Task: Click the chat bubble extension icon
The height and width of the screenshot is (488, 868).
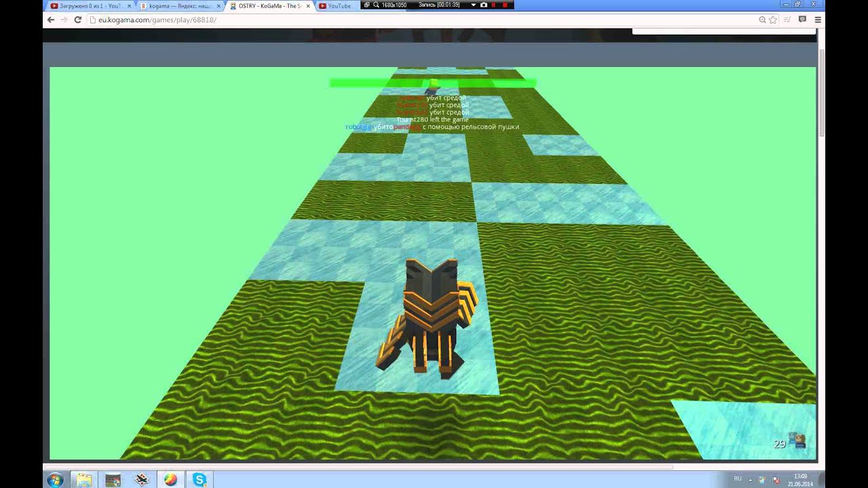Action: (x=803, y=20)
